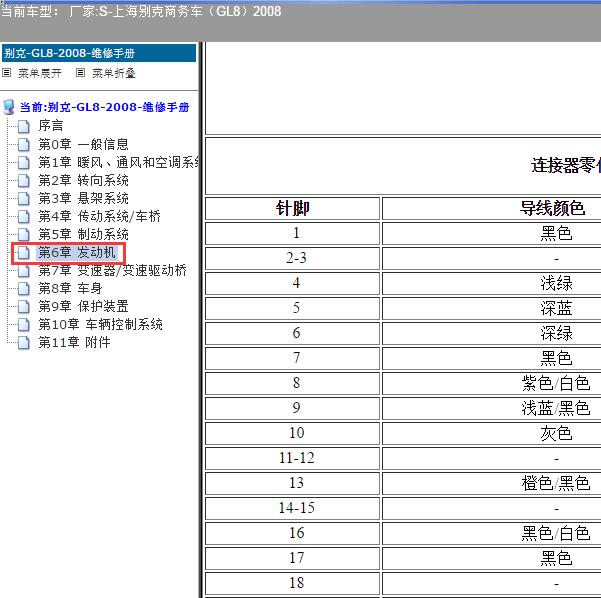Click wire color cell 黑色/白色

(x=492, y=533)
